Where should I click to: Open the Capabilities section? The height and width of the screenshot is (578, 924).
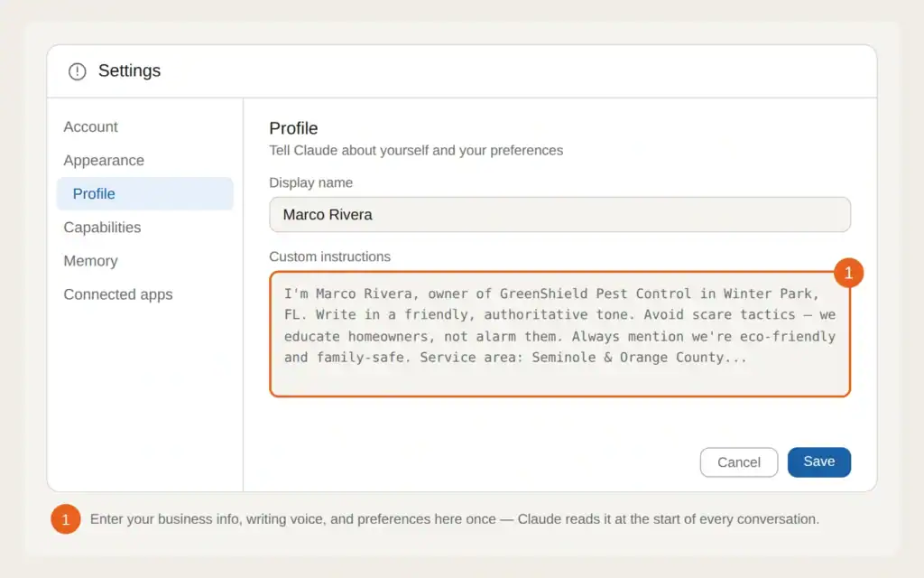[x=102, y=227]
